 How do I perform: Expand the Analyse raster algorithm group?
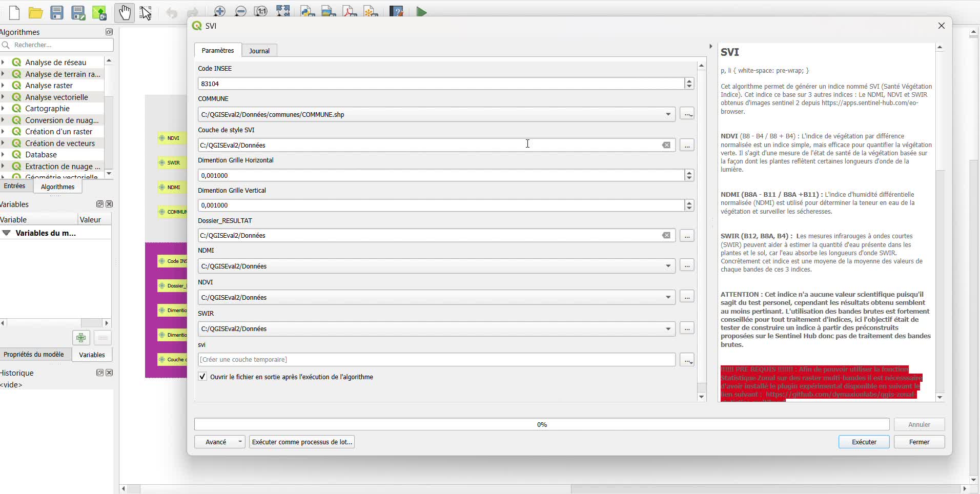click(4, 86)
